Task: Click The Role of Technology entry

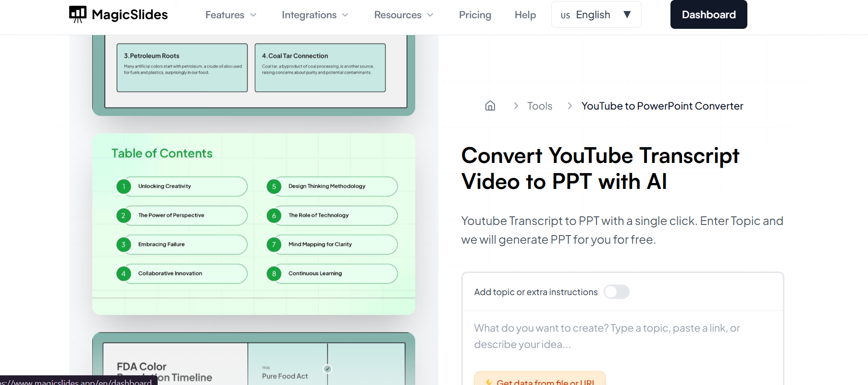Action: point(332,215)
